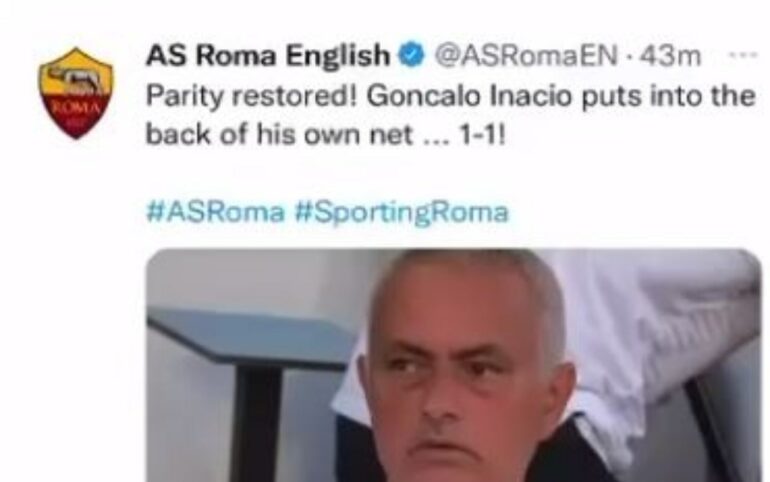The width and height of the screenshot is (770, 482).
Task: Click the 1-1! score text
Action: 481,134
